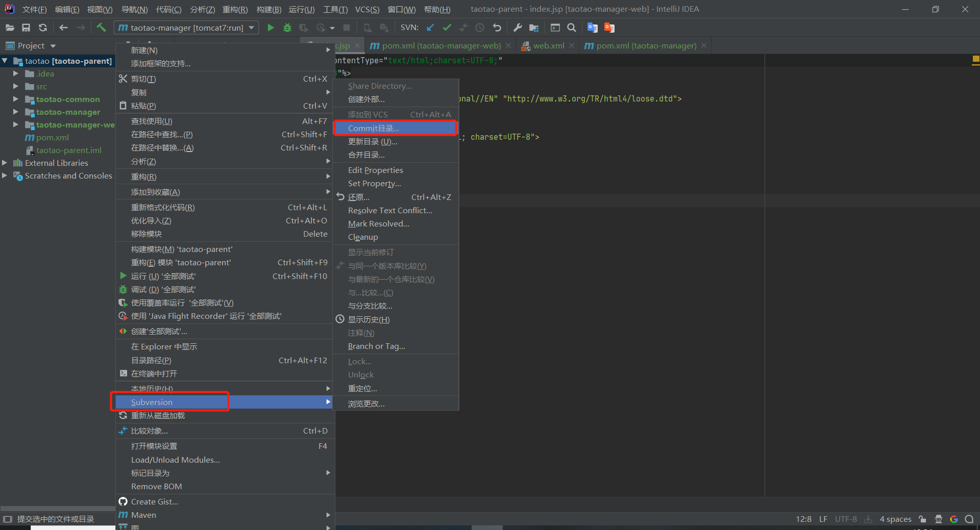Click the SVN Revert undo arrow icon
980x530 pixels.
coord(497,28)
